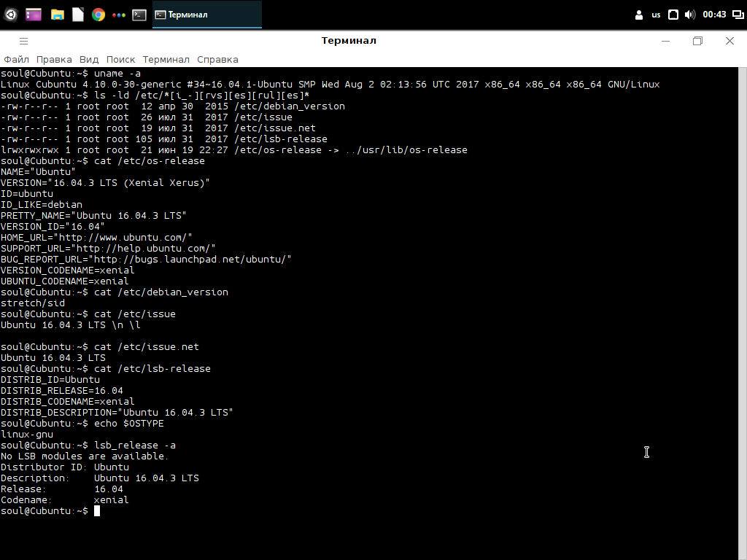
Task: Click the 'stretch/sid' output line
Action: tap(32, 303)
